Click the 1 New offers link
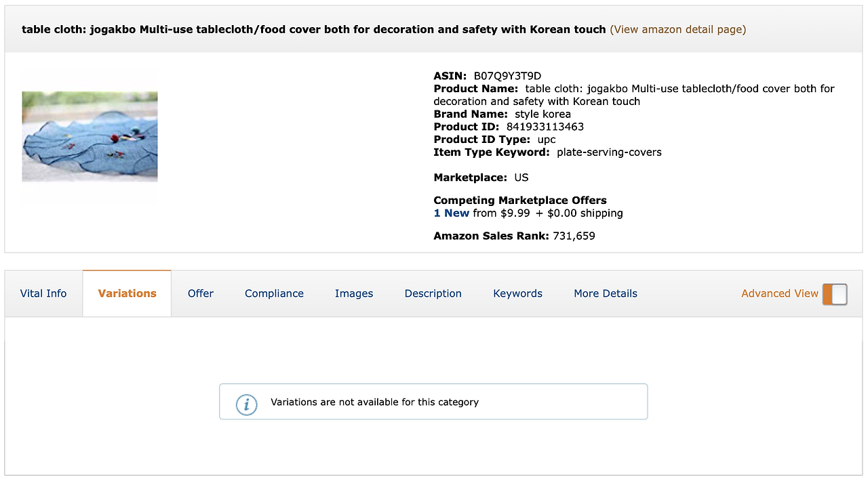868x479 pixels. (452, 213)
